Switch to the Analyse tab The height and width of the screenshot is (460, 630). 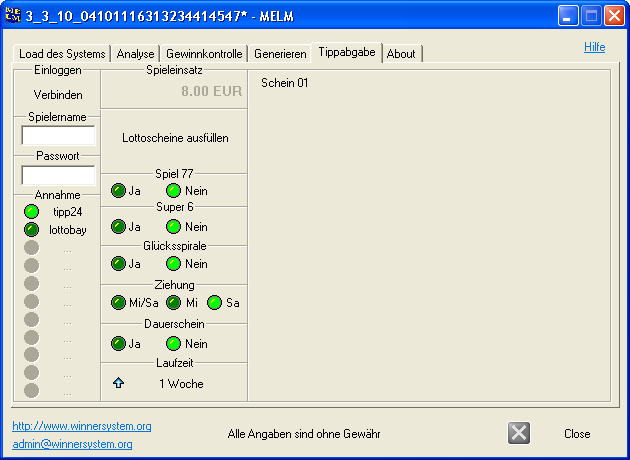pos(135,54)
